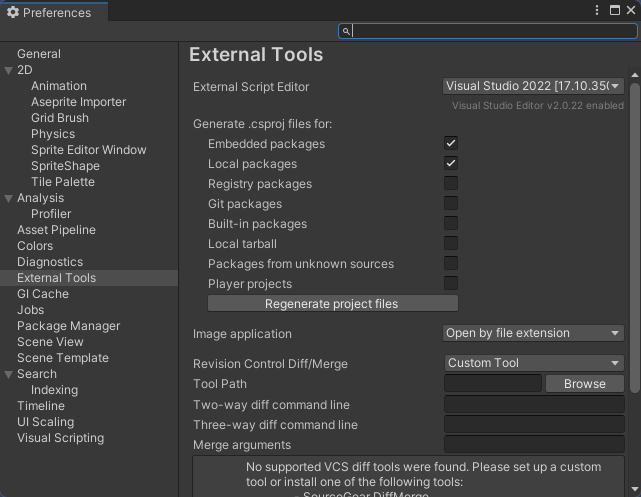Maximize the Preferences window
The width and height of the screenshot is (641, 497).
(614, 10)
